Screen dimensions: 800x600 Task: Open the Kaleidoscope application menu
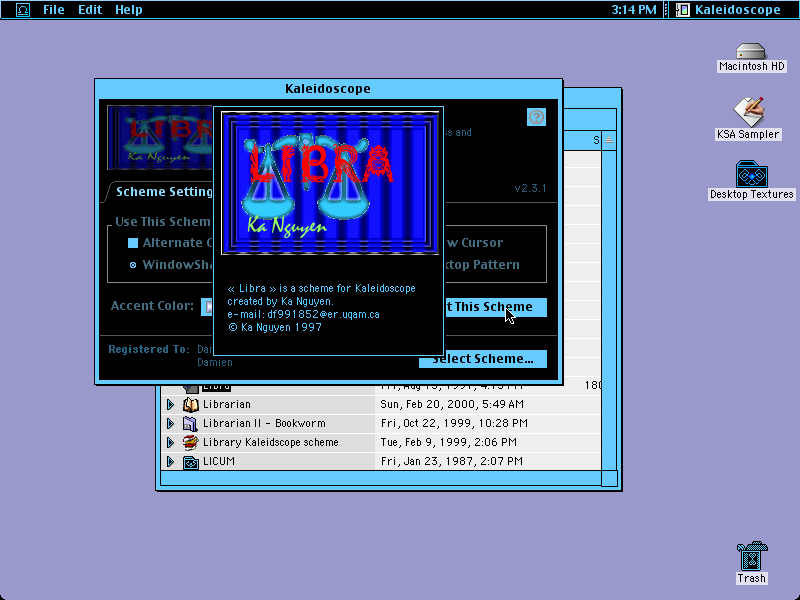coord(730,10)
